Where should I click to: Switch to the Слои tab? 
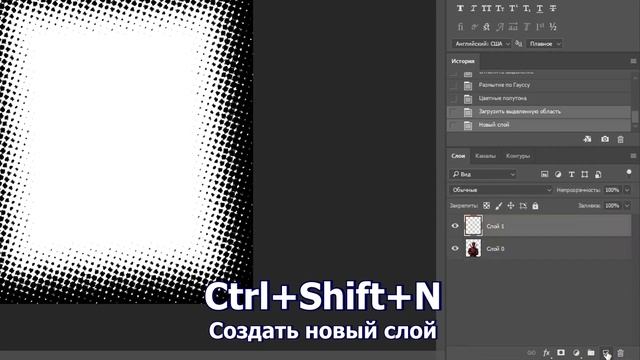click(x=458, y=156)
